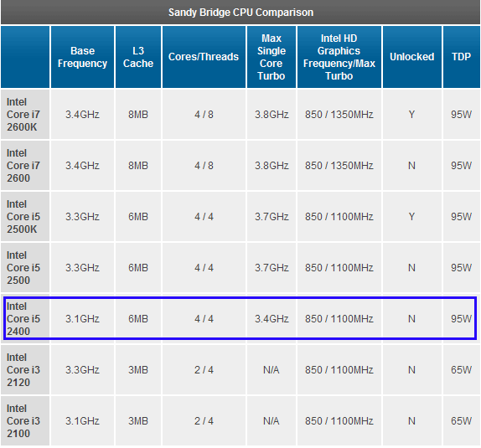Select the Unlocked column header
Viewport: 481px width, 448px height.
click(412, 57)
